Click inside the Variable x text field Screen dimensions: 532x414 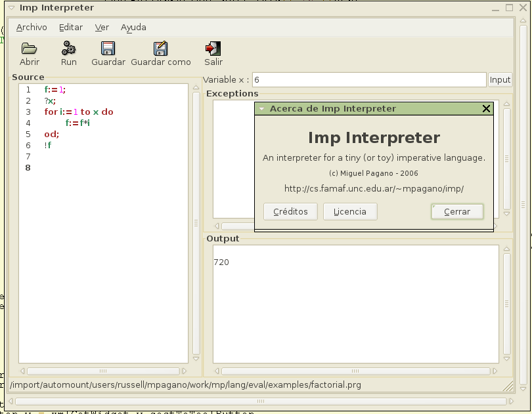coord(368,79)
